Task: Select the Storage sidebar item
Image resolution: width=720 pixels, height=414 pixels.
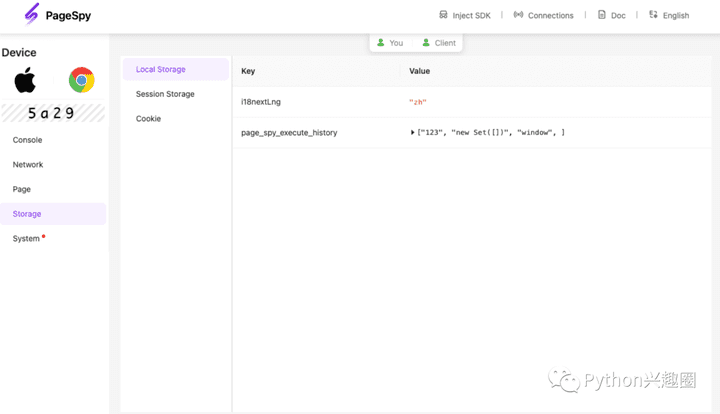Action: [27, 214]
